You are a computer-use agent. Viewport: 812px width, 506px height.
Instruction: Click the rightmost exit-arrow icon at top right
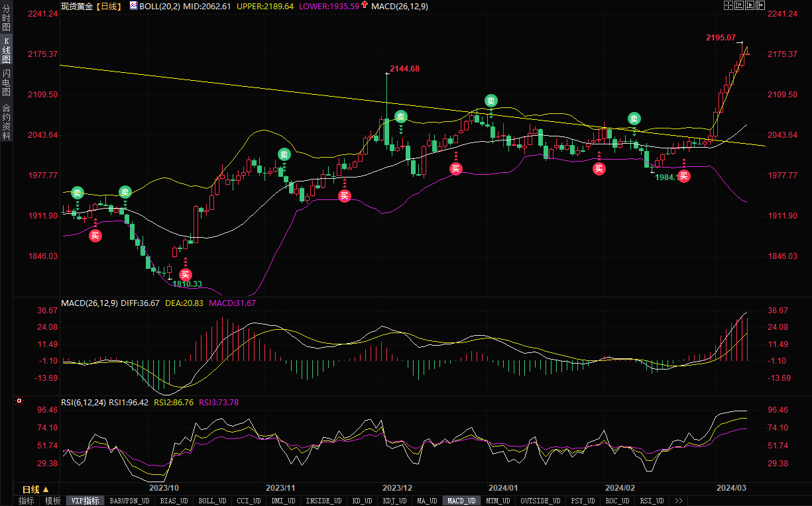pyautogui.click(x=760, y=5)
